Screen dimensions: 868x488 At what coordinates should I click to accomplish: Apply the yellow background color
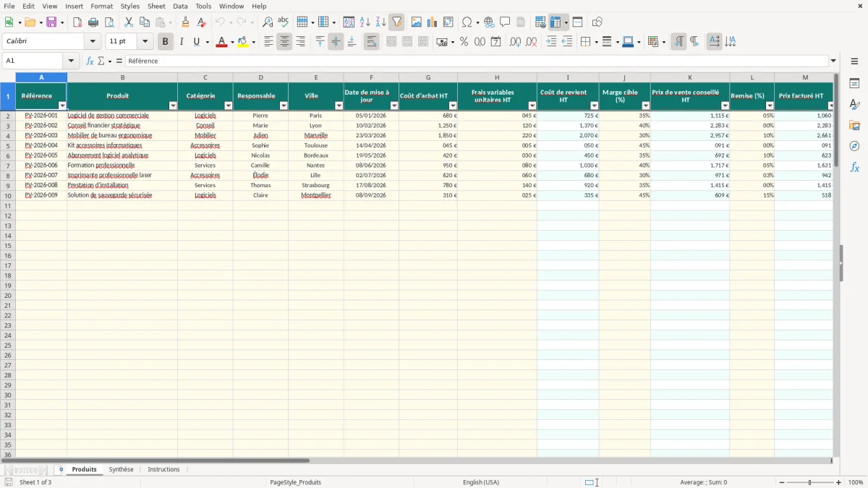(243, 42)
